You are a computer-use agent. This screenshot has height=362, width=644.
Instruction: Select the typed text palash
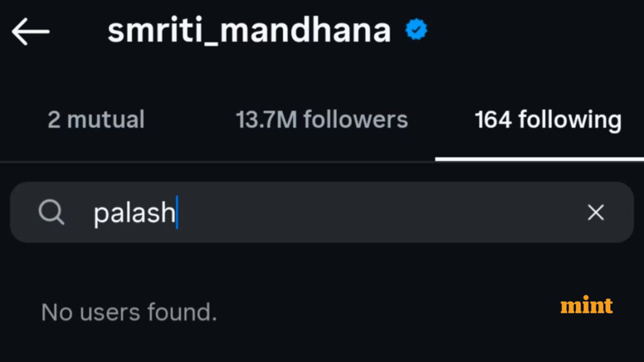(x=134, y=213)
